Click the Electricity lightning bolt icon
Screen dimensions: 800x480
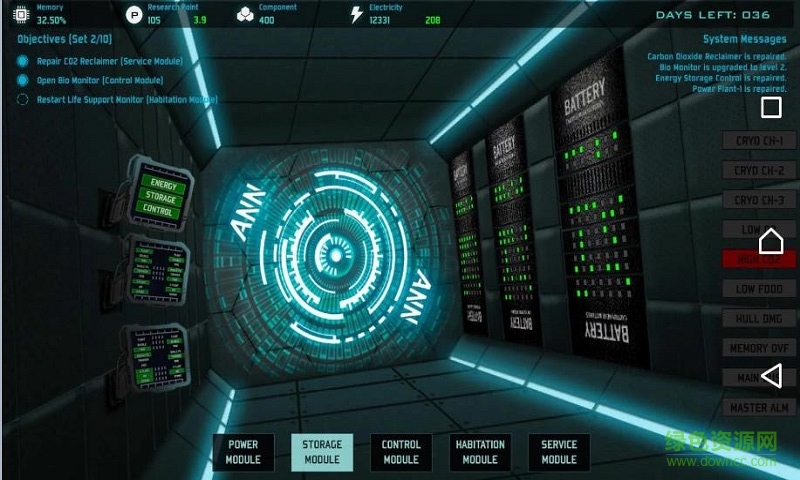[x=356, y=15]
